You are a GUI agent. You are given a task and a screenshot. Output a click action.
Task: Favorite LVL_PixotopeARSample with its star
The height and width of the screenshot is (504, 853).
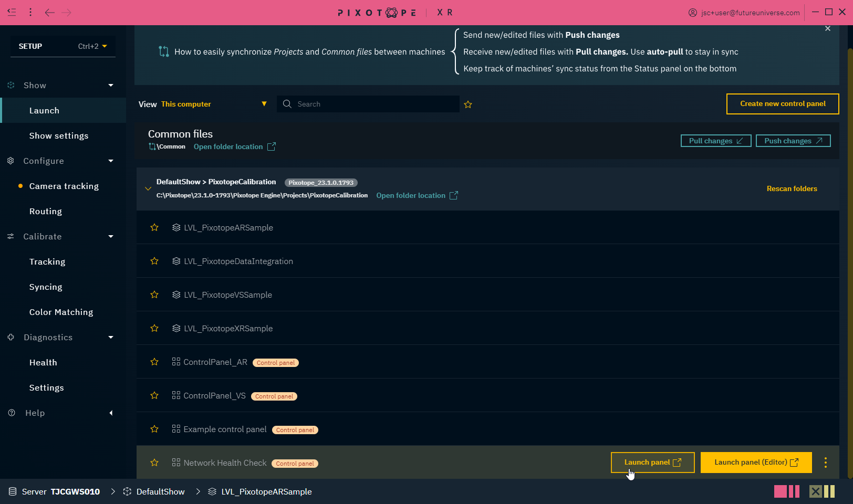click(154, 227)
